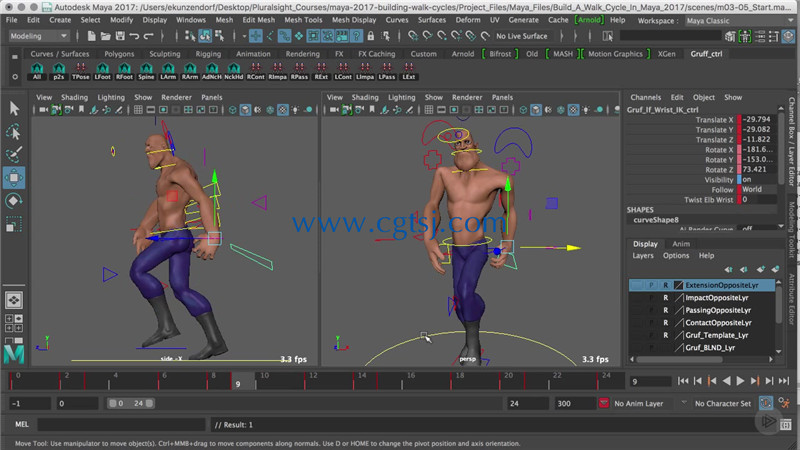Image resolution: width=800 pixels, height=450 pixels.
Task: Click the No Live Surface field
Action: click(521, 36)
